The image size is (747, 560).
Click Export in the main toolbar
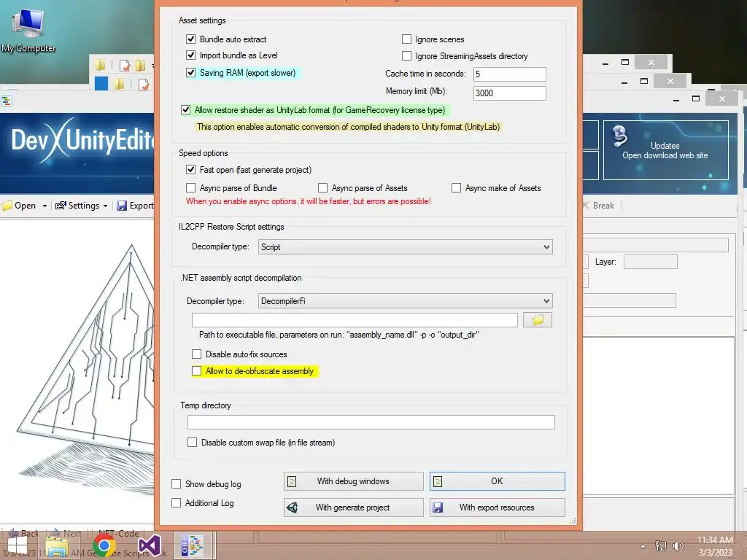[135, 206]
